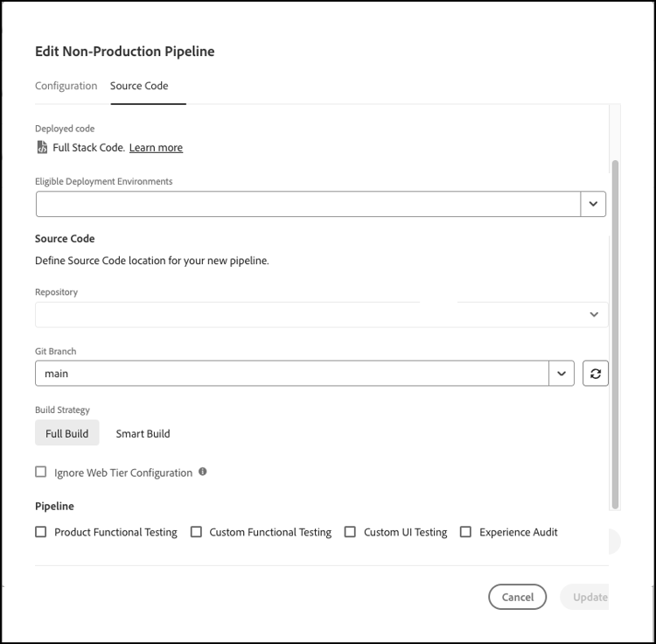Click info icon beside Ignore Web Tier Configuration
The width and height of the screenshot is (656, 644).
(x=203, y=472)
